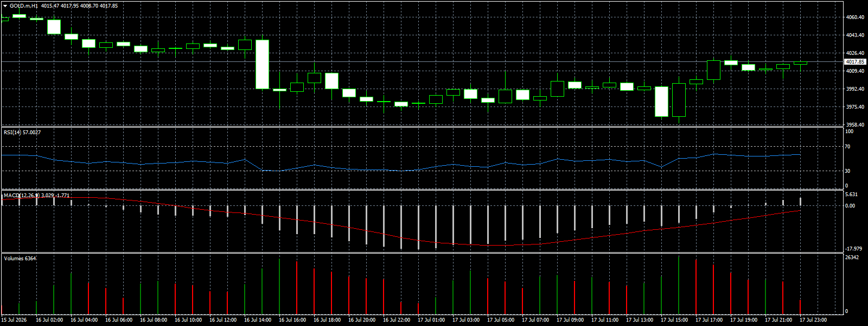This screenshot has height=326, width=868.
Task: Click the Volumes 6364 indicator label
Action: click(x=20, y=259)
